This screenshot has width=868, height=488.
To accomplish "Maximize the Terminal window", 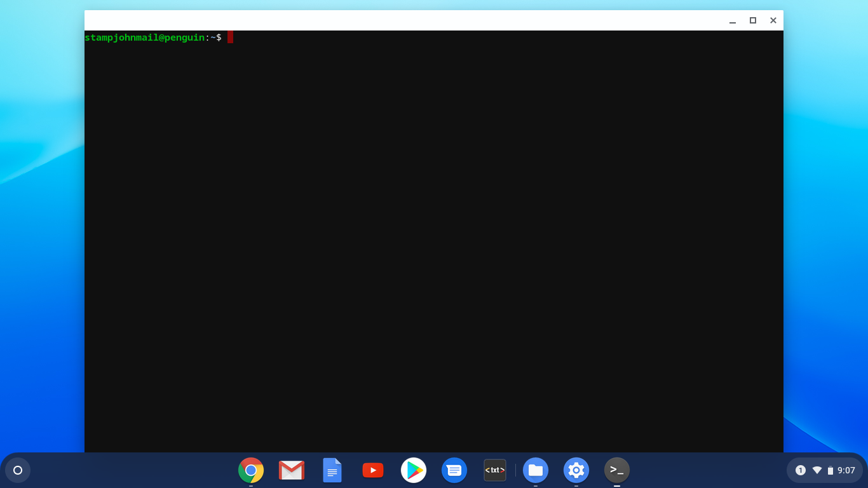I will point(753,20).
